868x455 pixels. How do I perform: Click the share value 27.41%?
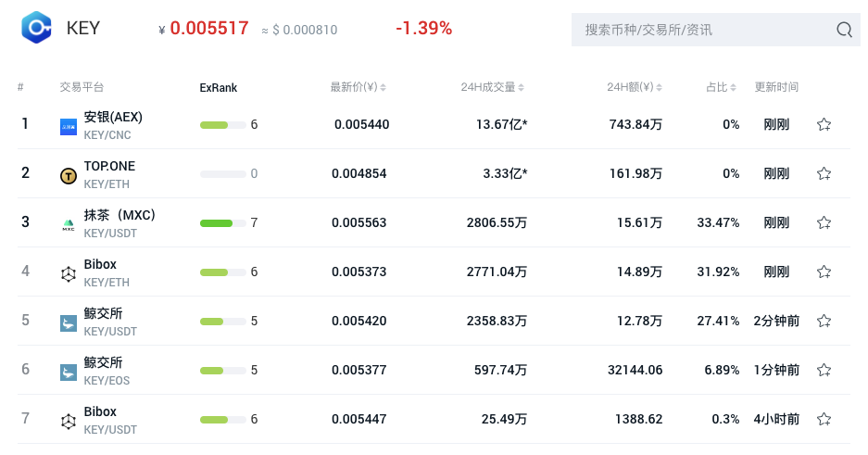coord(718,321)
